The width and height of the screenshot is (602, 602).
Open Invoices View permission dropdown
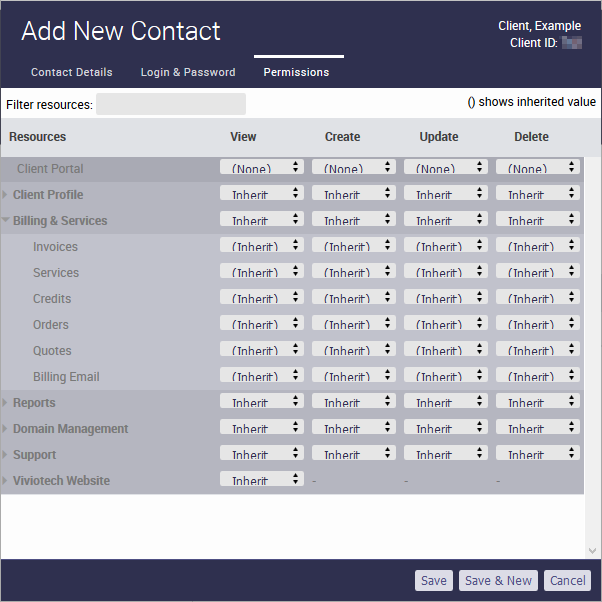262,245
